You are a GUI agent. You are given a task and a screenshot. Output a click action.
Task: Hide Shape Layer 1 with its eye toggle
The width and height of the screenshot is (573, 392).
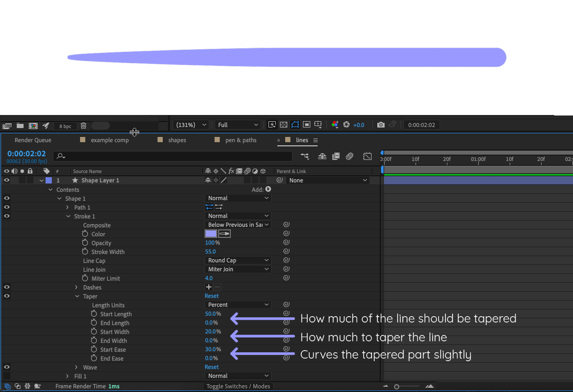6,180
